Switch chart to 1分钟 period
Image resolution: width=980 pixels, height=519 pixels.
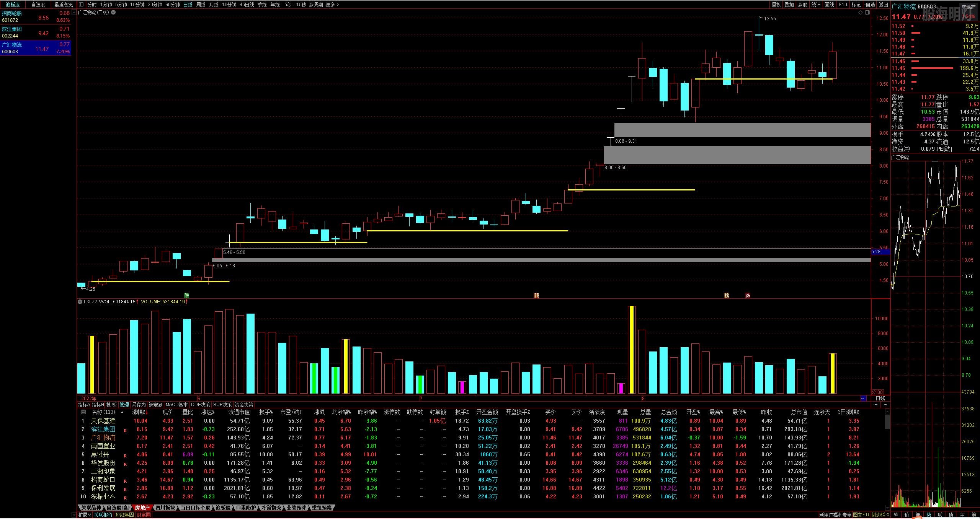click(x=106, y=5)
